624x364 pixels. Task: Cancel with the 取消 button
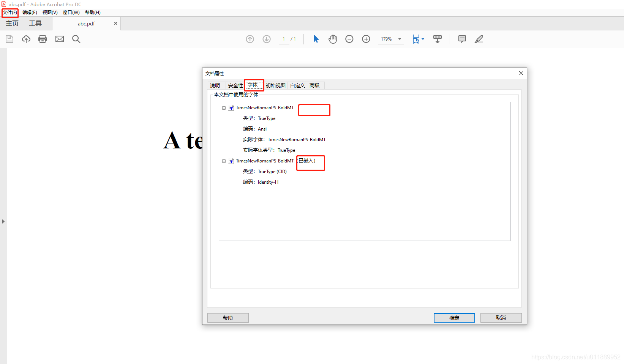point(501,318)
